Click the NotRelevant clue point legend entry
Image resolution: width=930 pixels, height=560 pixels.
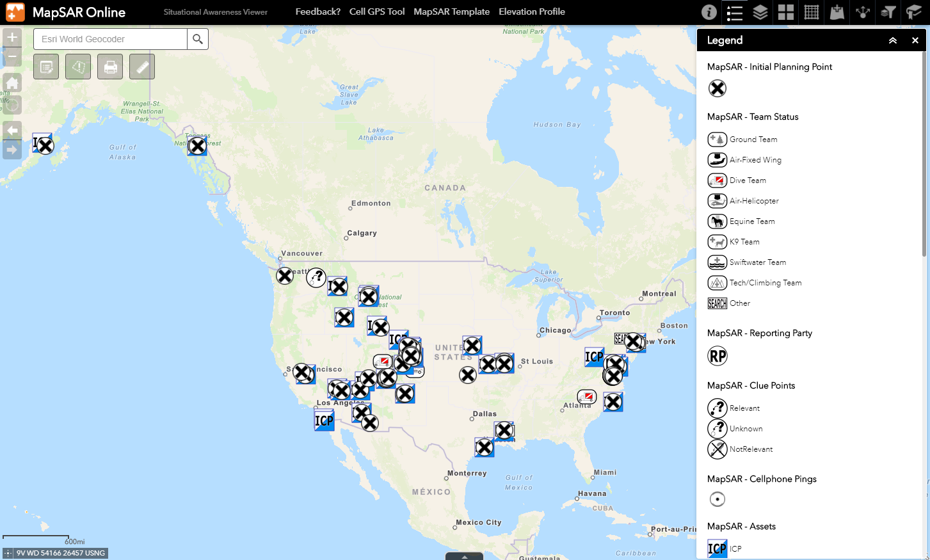[x=740, y=449]
